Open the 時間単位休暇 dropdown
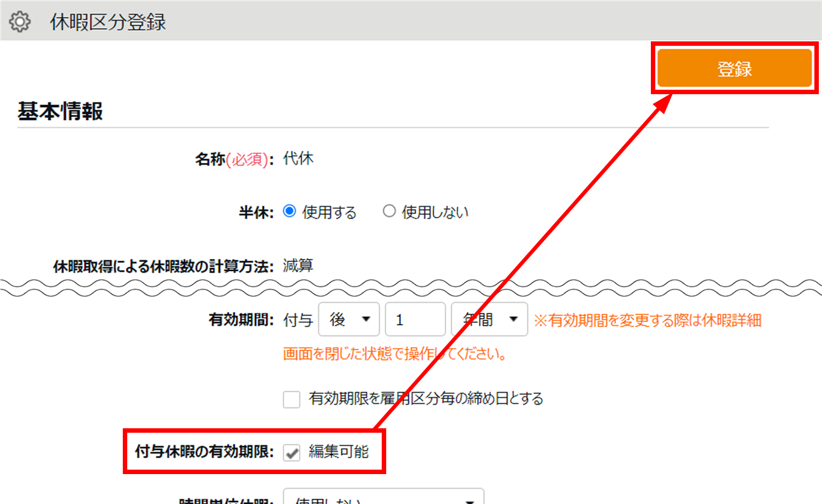The width and height of the screenshot is (822, 504). pos(383,498)
